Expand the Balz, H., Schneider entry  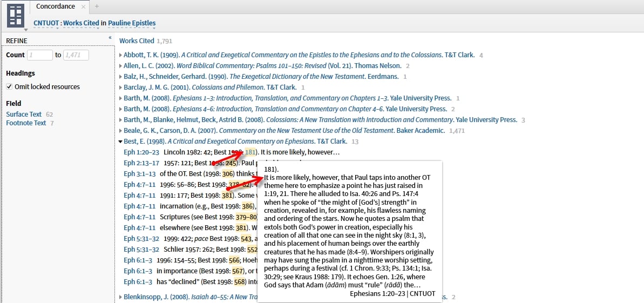pyautogui.click(x=120, y=77)
